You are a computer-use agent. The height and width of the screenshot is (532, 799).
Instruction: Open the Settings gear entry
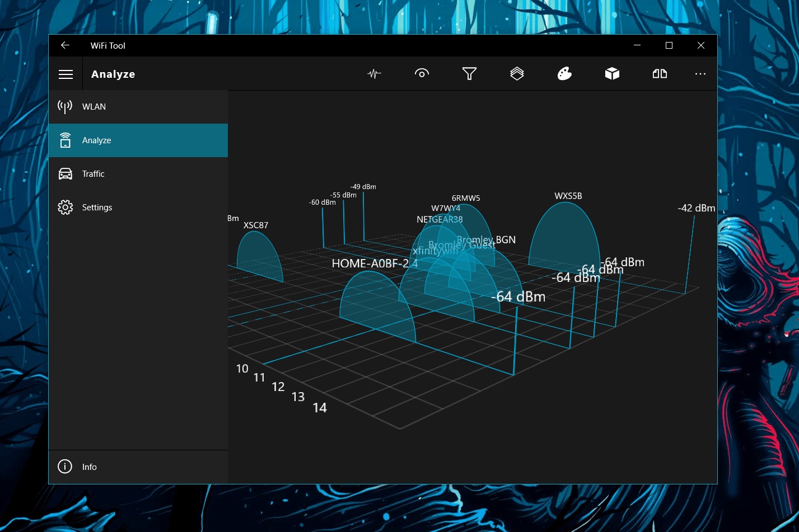138,208
